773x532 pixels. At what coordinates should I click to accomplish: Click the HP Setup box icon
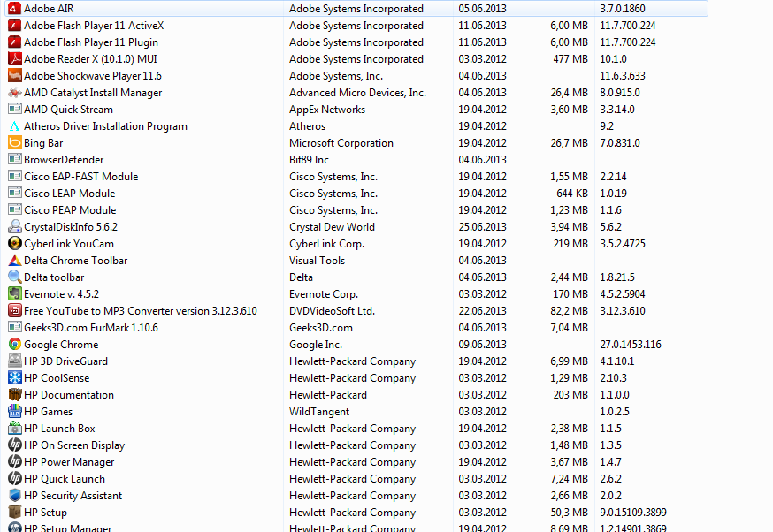pos(15,512)
